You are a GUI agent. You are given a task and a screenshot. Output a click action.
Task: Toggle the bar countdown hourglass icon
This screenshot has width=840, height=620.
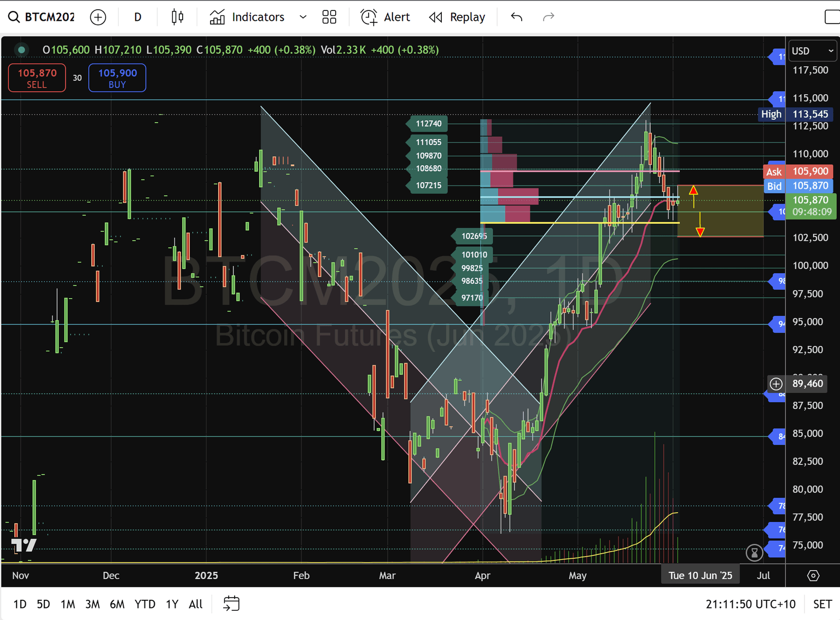754,553
